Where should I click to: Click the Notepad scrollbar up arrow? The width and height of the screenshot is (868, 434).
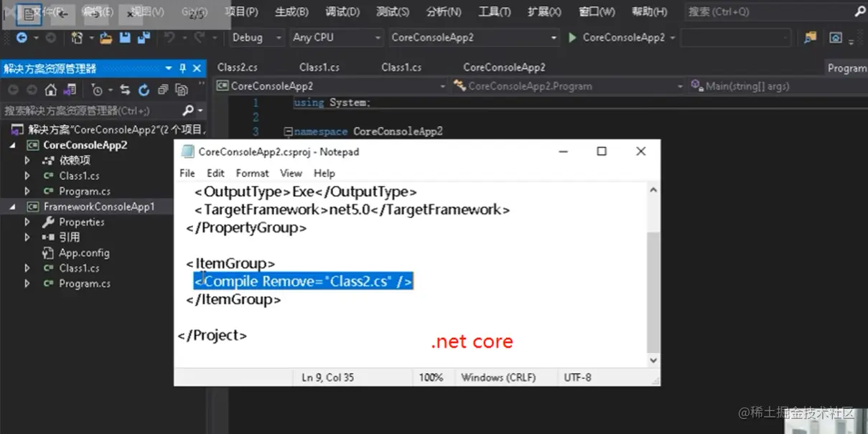(653, 191)
